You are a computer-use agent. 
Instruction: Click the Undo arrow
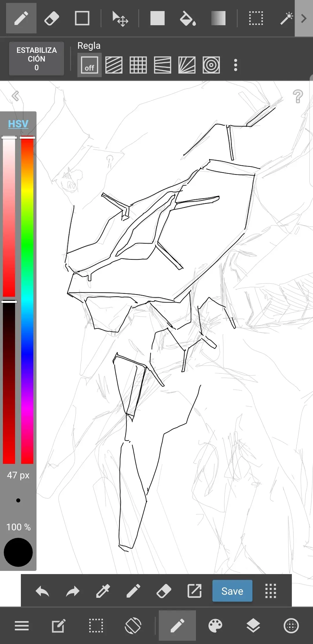(x=42, y=591)
